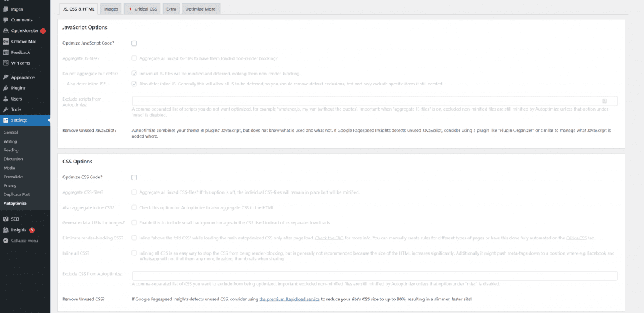Toggle Also defer inline JS checkbox

pyautogui.click(x=135, y=84)
